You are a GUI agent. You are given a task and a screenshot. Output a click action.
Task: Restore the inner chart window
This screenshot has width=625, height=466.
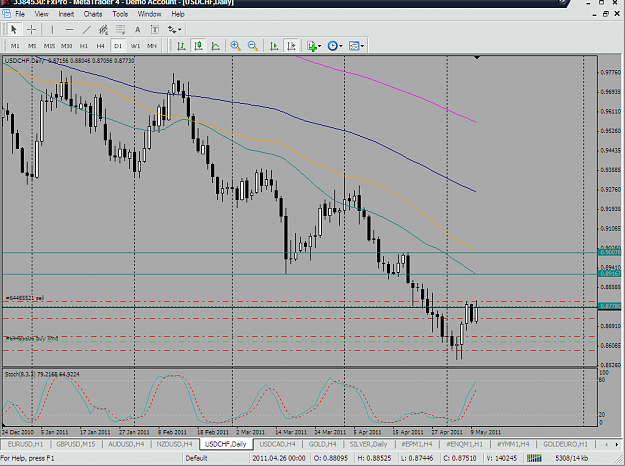(605, 14)
